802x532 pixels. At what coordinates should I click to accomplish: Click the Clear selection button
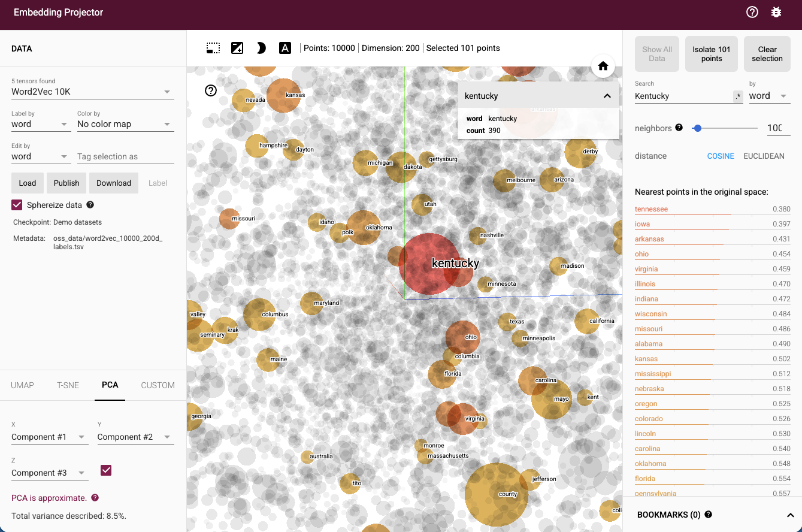coord(767,54)
